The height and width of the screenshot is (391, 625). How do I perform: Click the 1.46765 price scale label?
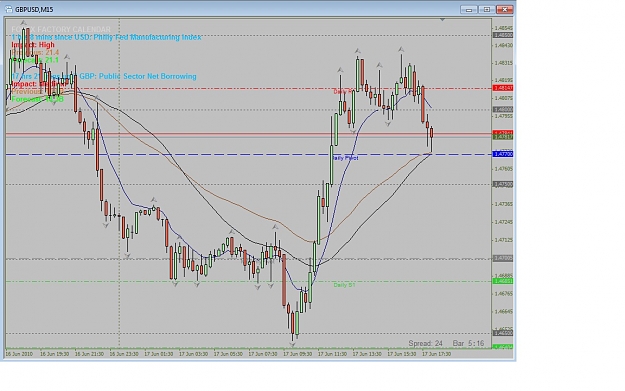[x=503, y=294]
